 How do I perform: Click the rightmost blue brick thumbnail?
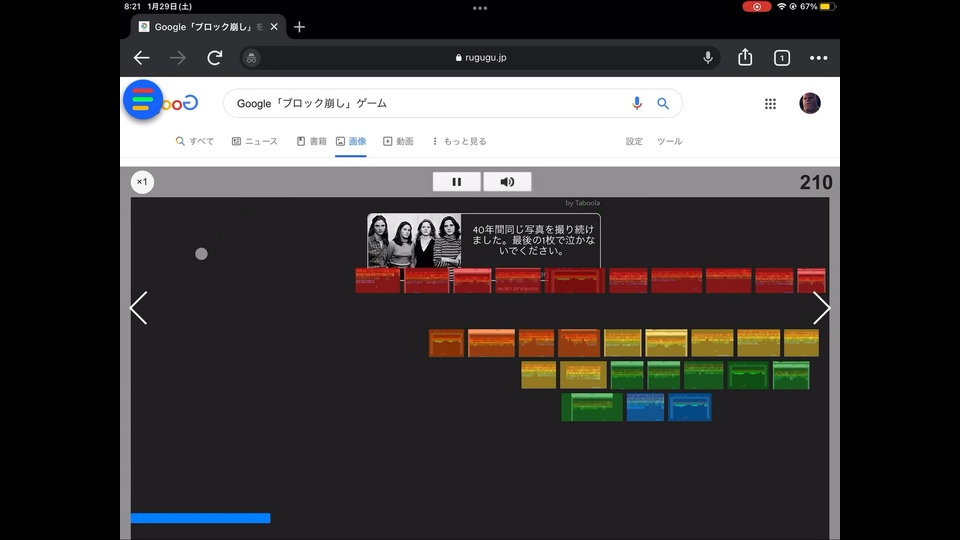pos(690,407)
